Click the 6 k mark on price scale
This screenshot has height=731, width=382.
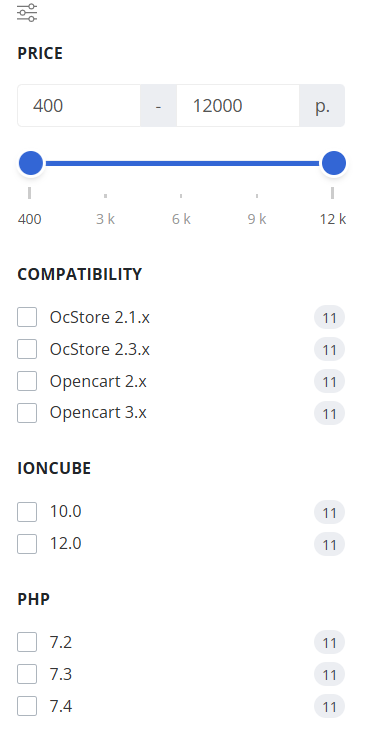point(181,219)
